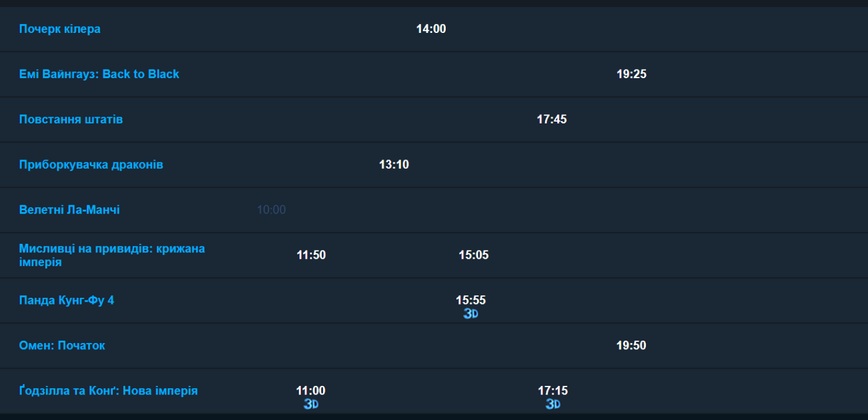
Task: Select the 13:10 Приборкувачка драконів showtime
Action: pyautogui.click(x=394, y=165)
